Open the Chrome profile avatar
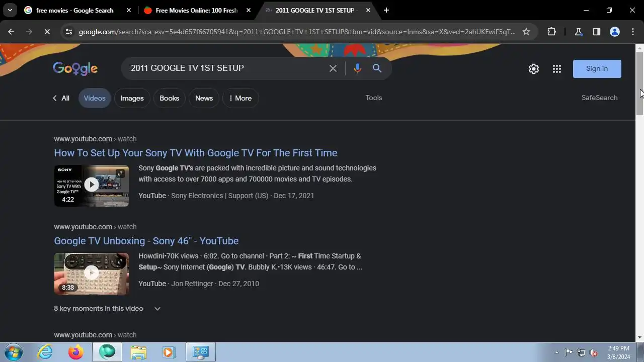 (614, 32)
